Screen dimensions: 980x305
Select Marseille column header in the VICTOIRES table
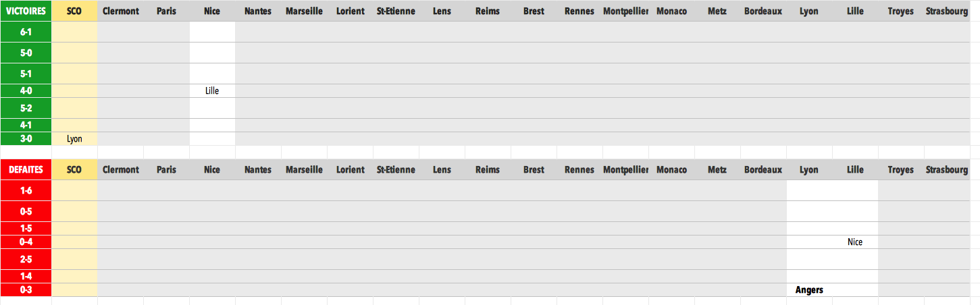point(304,11)
